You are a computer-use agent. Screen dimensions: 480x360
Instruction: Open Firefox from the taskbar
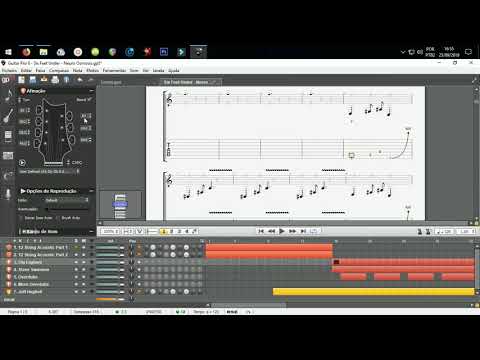point(26,52)
